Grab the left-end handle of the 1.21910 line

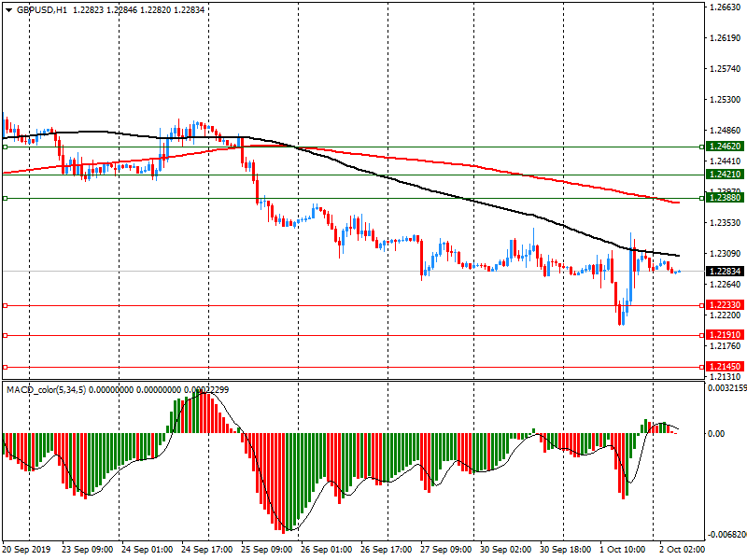6,336
